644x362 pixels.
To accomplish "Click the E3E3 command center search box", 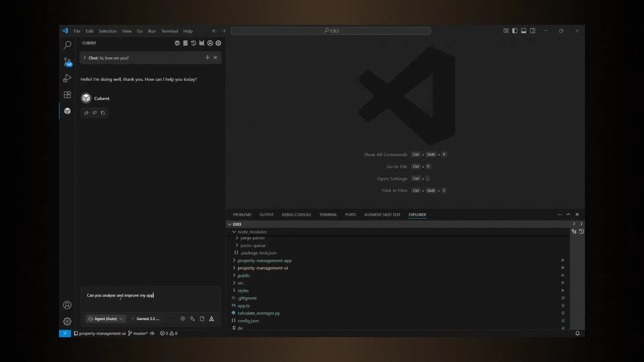I will click(x=331, y=31).
